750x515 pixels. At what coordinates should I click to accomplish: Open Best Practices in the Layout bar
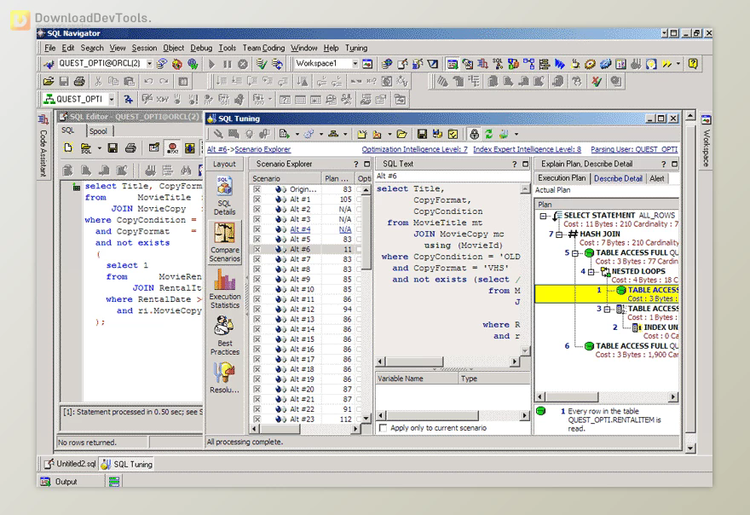pyautogui.click(x=224, y=335)
